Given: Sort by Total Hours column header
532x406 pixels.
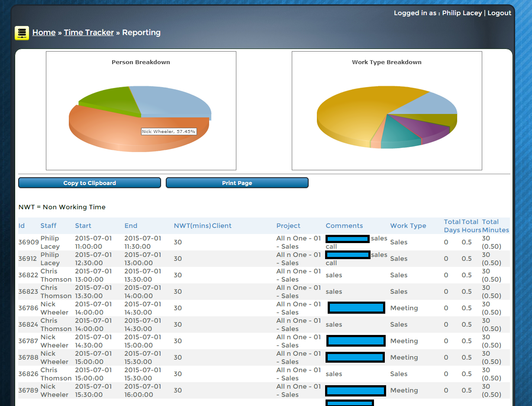Looking at the screenshot, I should (471, 226).
